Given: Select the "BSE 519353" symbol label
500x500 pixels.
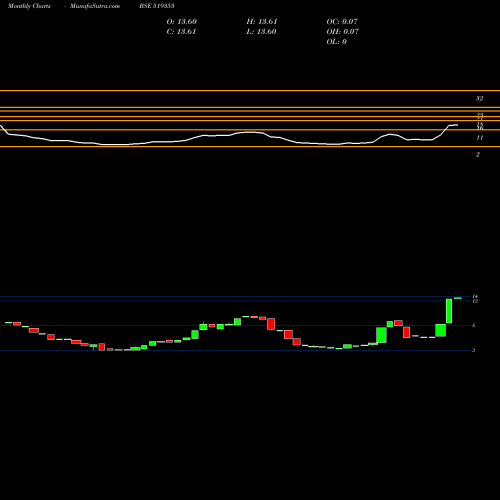Looking at the screenshot, I should (x=157, y=6).
